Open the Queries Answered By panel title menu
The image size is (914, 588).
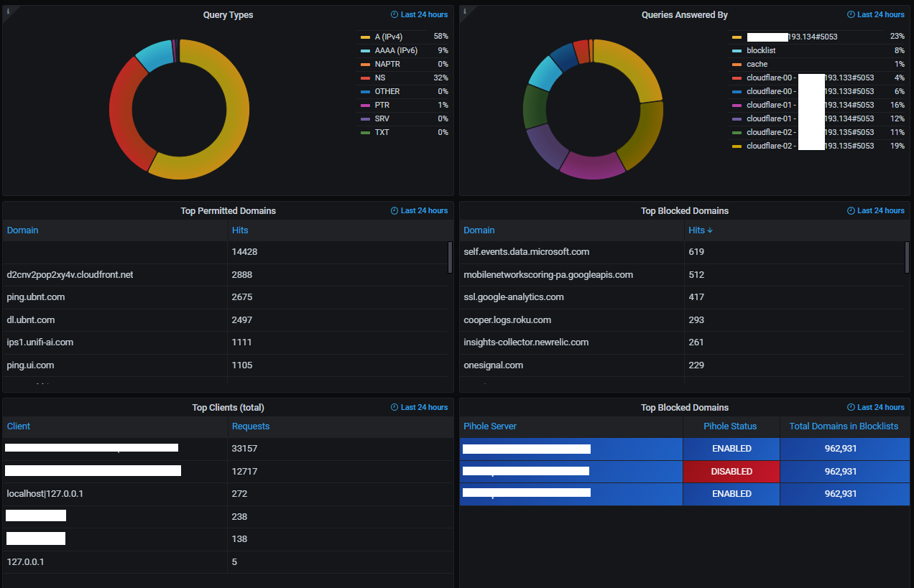pos(684,14)
